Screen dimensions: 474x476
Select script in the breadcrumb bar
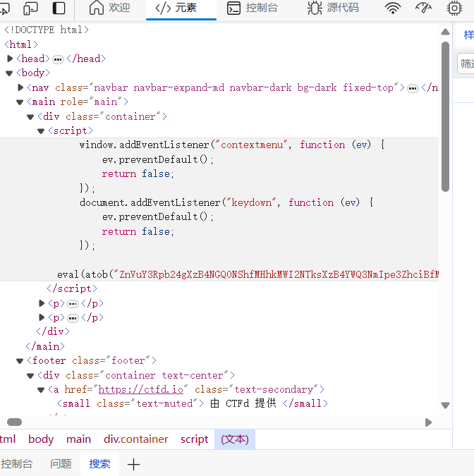195,439
